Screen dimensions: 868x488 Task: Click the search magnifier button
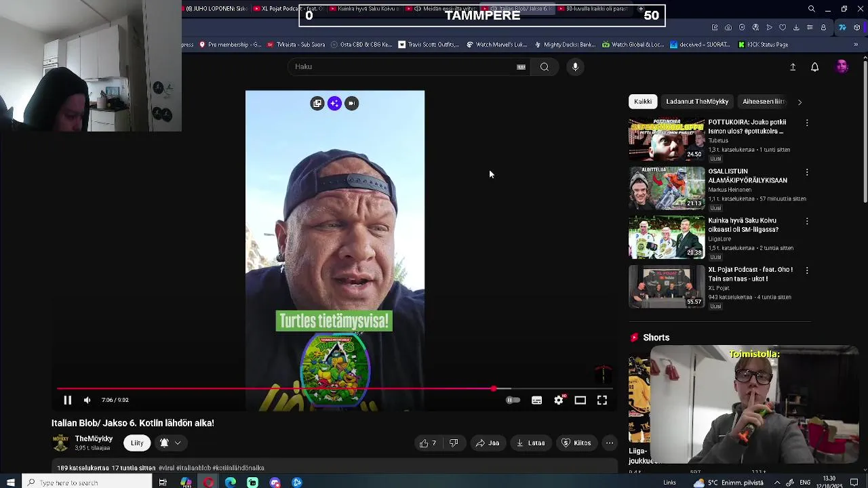click(545, 66)
